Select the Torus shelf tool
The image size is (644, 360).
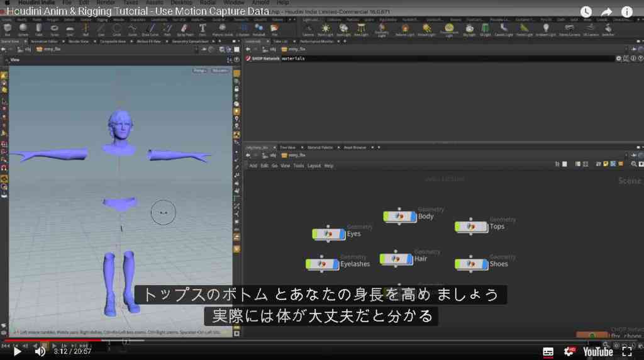pyautogui.click(x=54, y=29)
